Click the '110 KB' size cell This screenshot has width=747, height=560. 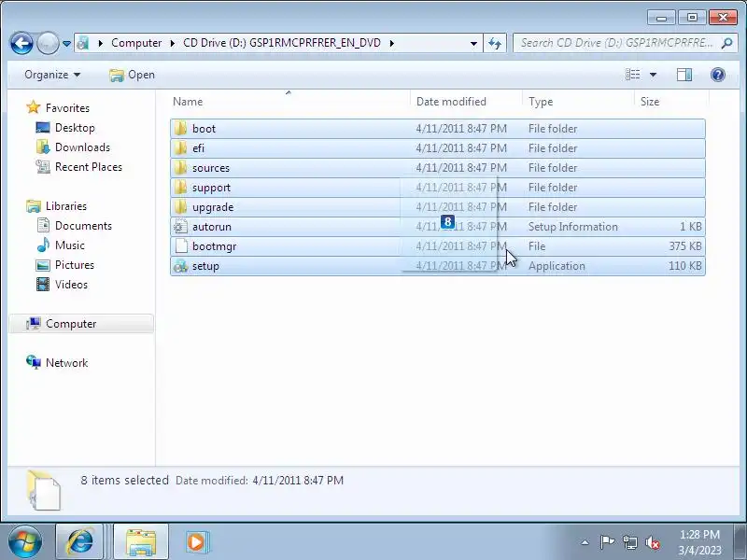[x=685, y=266]
